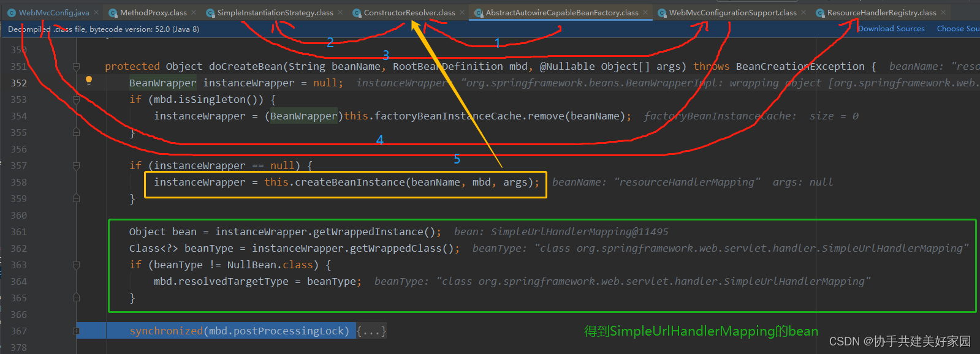The width and height of the screenshot is (980, 354).
Task: Expand the folded synchronized block at line 367
Action: tap(76, 331)
